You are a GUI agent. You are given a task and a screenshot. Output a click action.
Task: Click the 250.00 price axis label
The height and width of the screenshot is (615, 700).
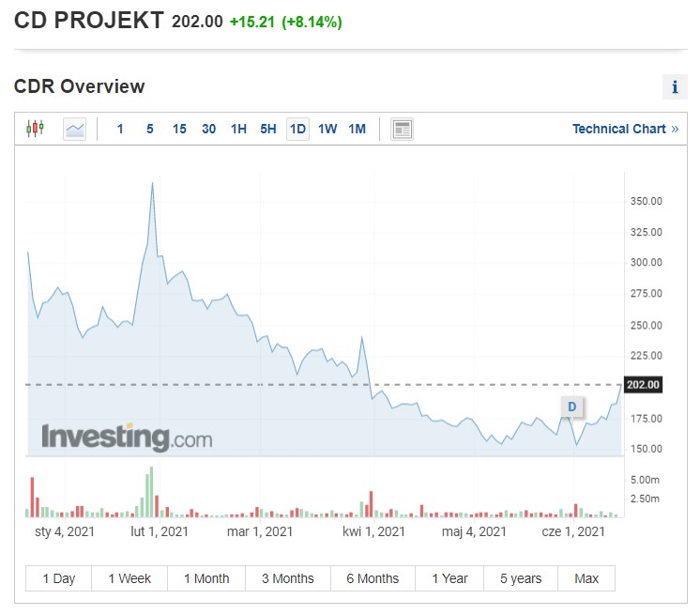tap(646, 325)
